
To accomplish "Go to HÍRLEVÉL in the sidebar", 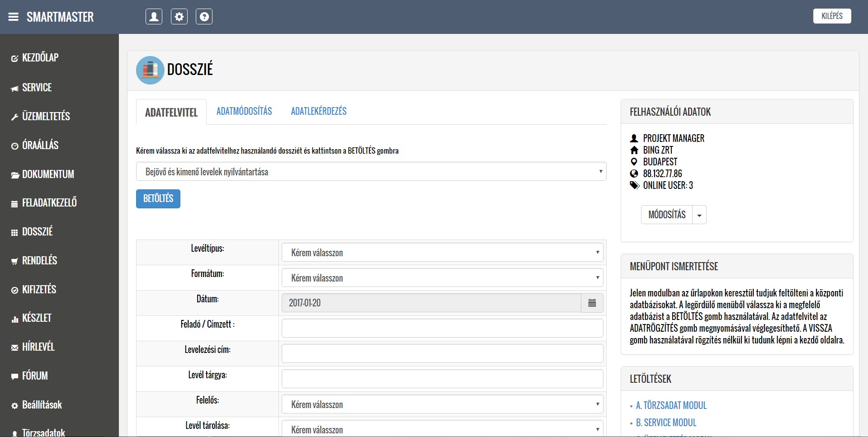I will 38,347.
